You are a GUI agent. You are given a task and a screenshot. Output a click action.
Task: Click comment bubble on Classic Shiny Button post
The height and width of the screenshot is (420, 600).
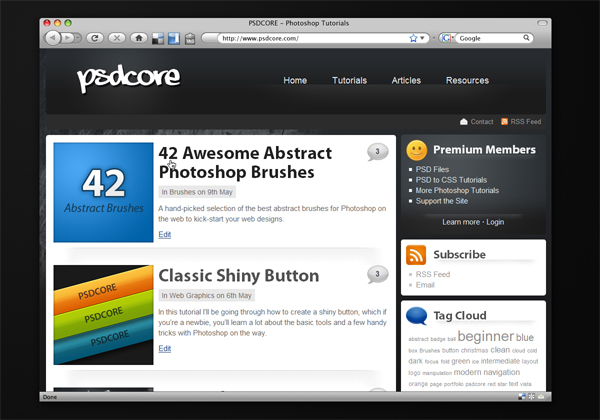[x=378, y=275]
